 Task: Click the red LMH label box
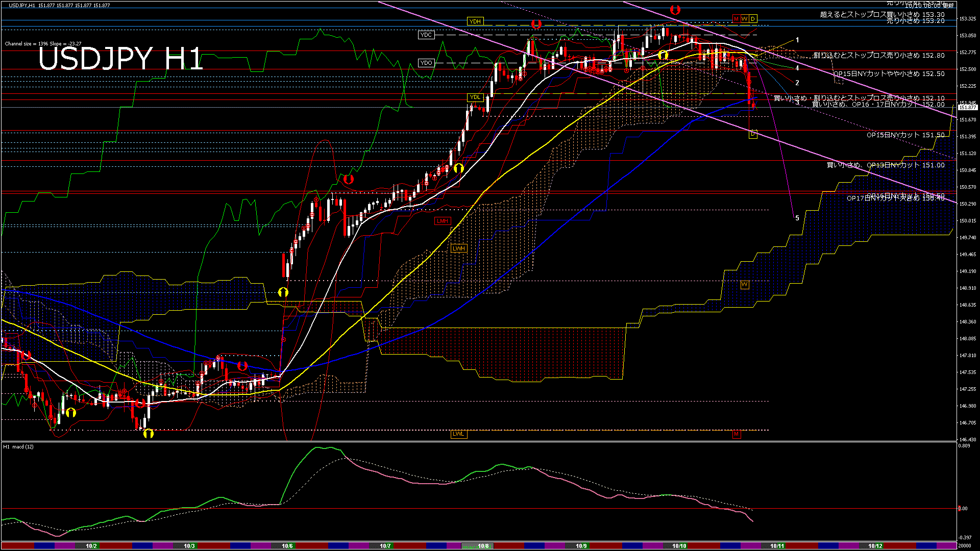point(442,221)
